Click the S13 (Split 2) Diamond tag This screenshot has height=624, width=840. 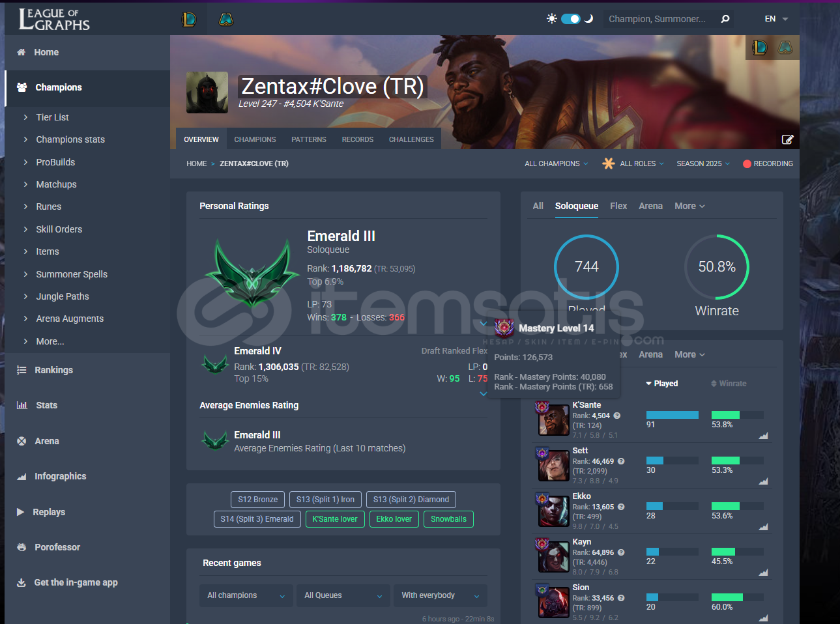point(411,500)
